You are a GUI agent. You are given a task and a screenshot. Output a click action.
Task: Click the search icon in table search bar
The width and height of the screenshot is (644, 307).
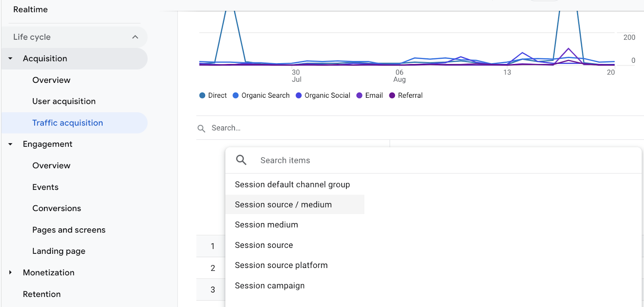coord(201,128)
